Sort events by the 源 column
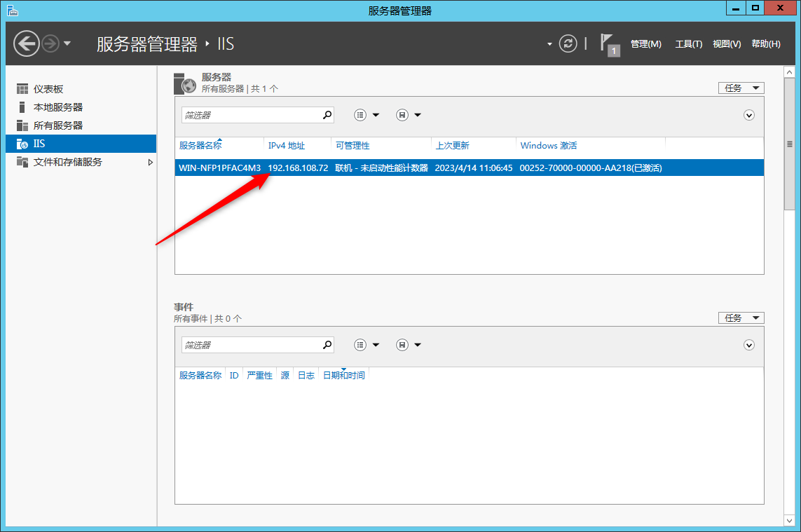Image resolution: width=801 pixels, height=532 pixels. pyautogui.click(x=285, y=376)
